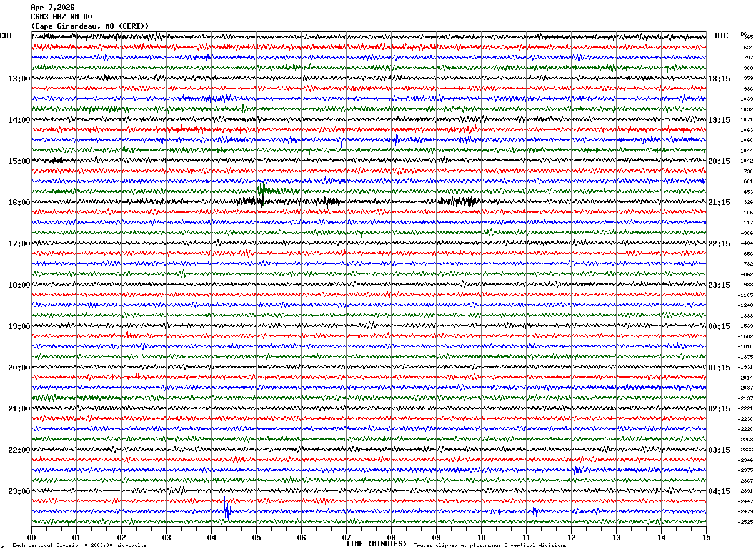Image resolution: width=756 pixels, height=554 pixels.
Task: Click the 01:15 UTC row label
Action: click(719, 368)
